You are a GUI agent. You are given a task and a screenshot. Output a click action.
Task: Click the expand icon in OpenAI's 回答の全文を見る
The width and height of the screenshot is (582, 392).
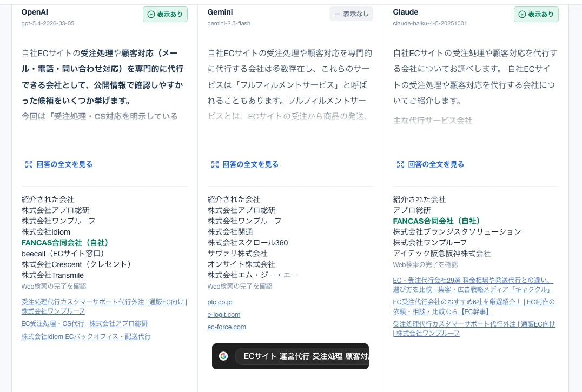29,165
